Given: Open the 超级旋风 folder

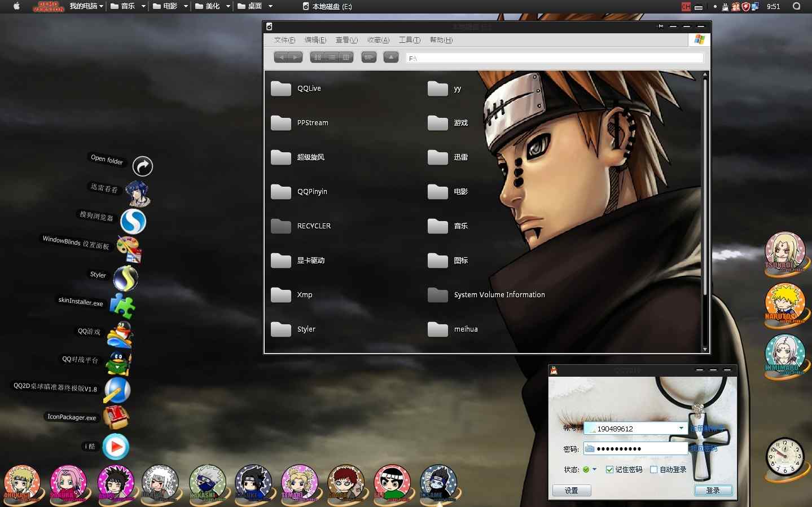Looking at the screenshot, I should pos(297,157).
